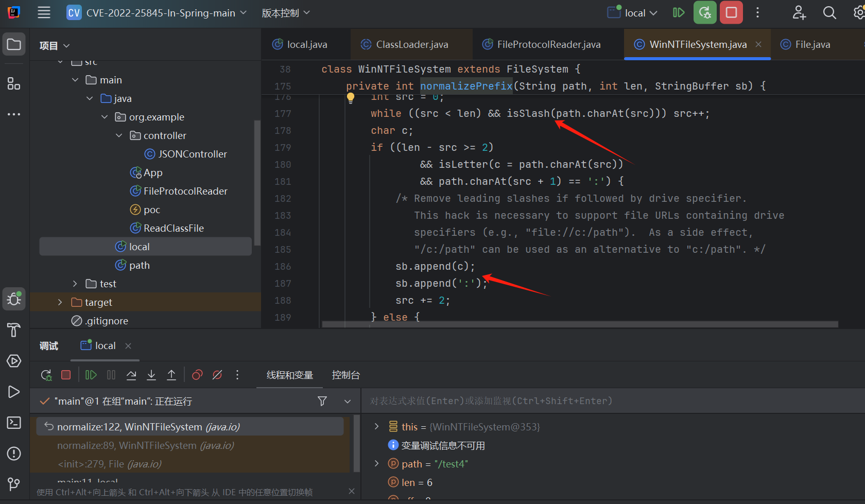Dismiss the frame navigation hint
The height and width of the screenshot is (504, 865).
[x=352, y=491]
